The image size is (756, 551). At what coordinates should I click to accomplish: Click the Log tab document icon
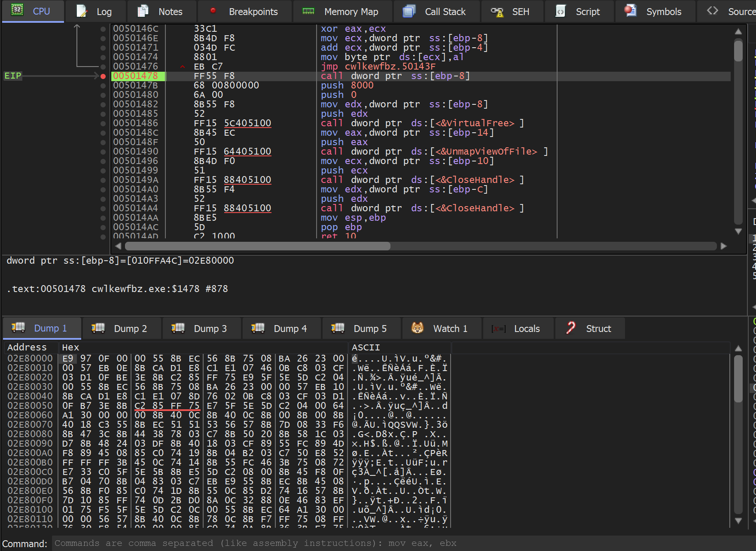point(82,11)
